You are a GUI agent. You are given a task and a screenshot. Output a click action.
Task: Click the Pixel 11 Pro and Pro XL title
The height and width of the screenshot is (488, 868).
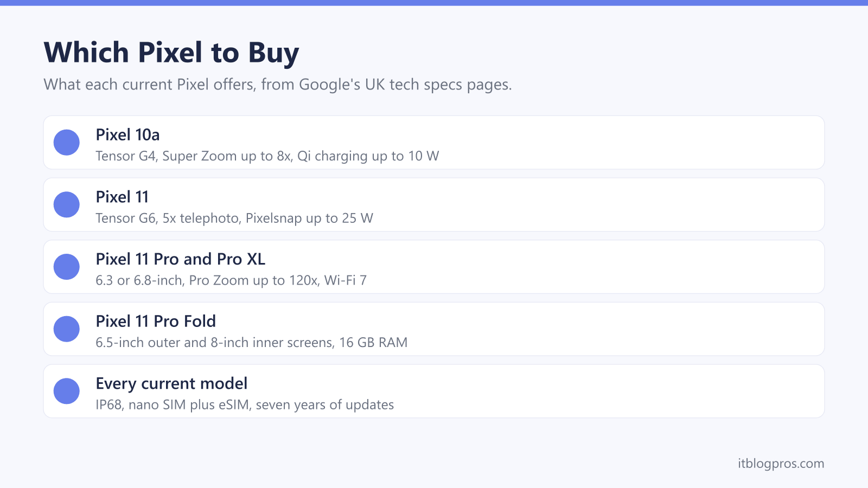181,259
